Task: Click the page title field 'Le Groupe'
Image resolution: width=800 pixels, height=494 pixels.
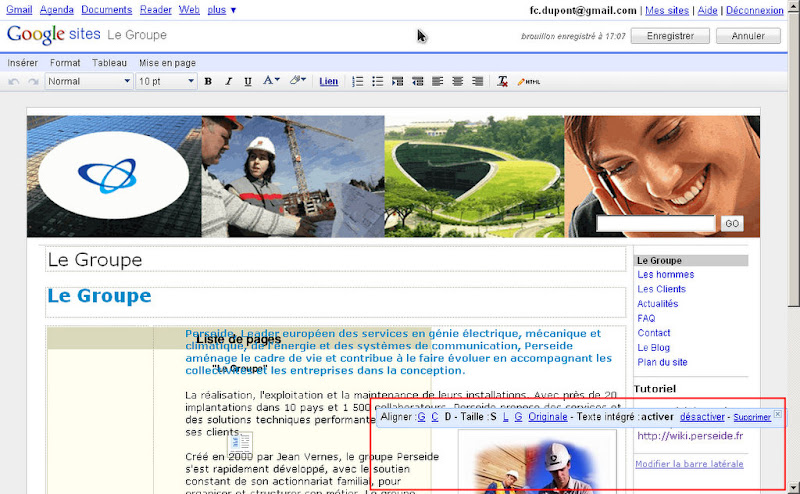Action: 335,260
